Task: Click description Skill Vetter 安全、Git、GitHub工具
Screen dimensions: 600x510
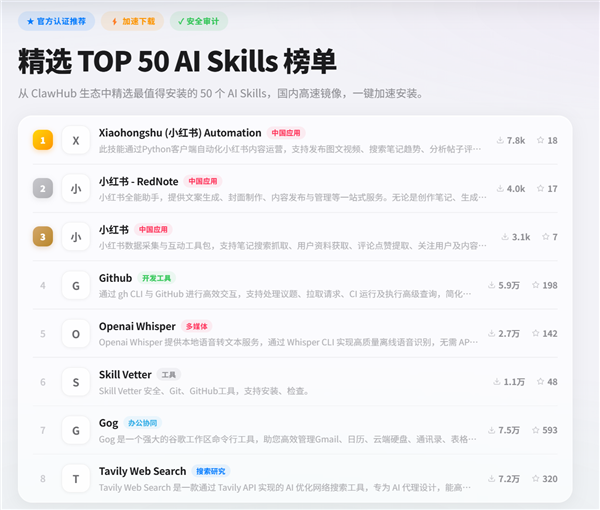Action: pyautogui.click(x=204, y=391)
